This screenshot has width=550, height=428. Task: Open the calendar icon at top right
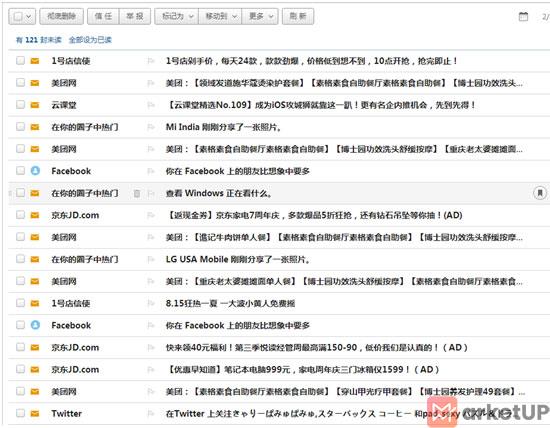coord(523,16)
